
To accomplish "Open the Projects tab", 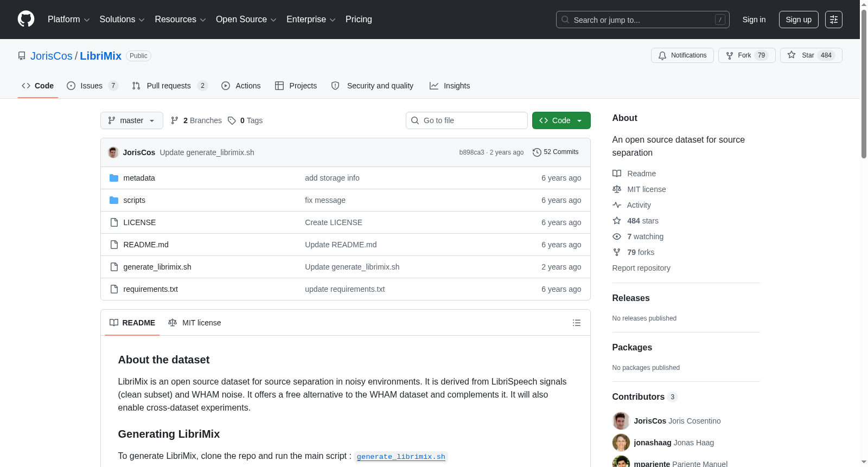I will [x=296, y=86].
